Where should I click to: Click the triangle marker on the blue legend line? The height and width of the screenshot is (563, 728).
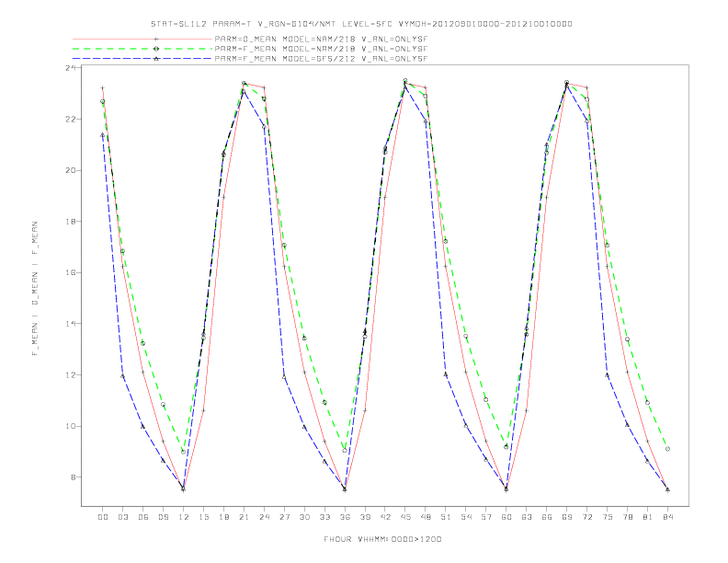(x=156, y=59)
